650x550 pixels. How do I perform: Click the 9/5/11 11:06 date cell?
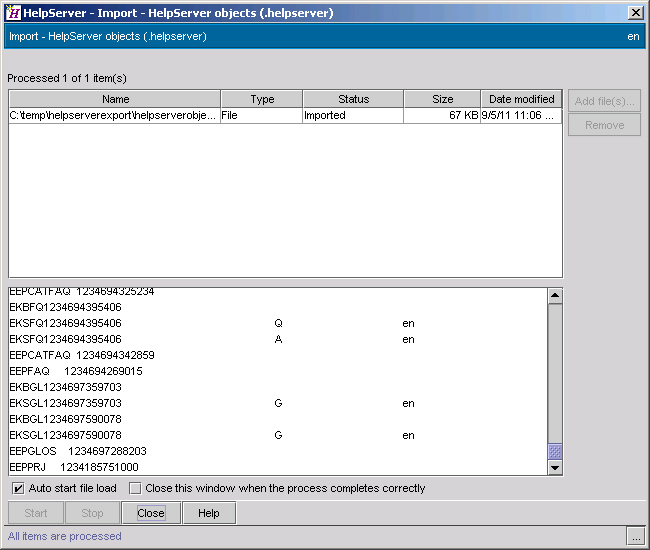521,115
